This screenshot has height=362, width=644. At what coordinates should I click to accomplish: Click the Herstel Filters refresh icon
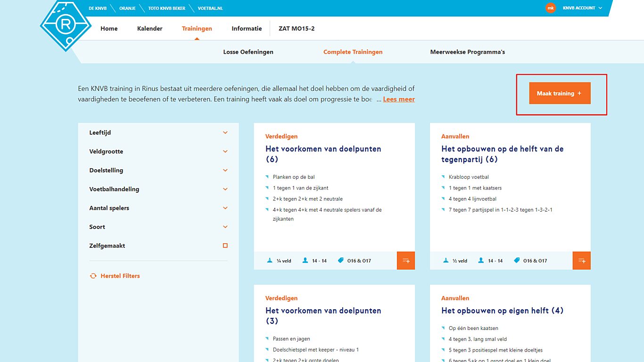pyautogui.click(x=92, y=276)
